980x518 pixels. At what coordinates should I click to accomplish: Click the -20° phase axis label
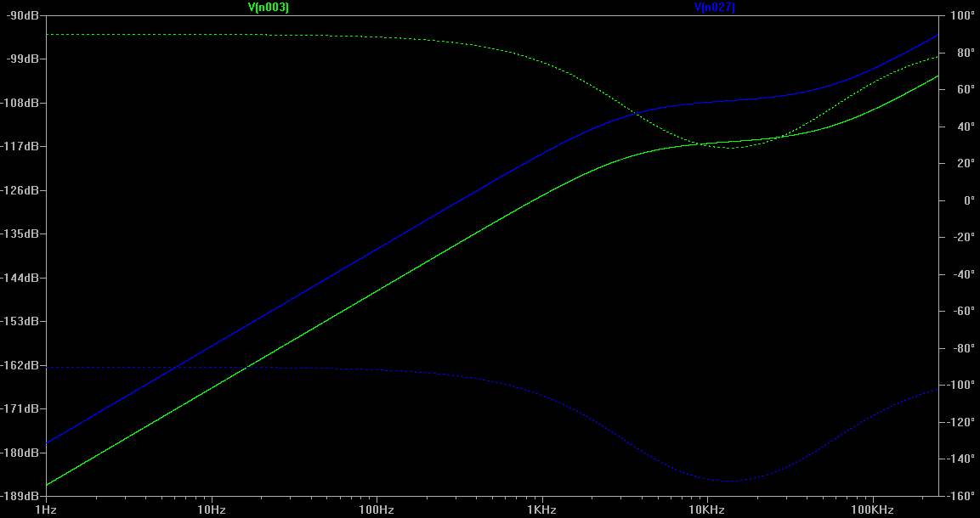963,237
